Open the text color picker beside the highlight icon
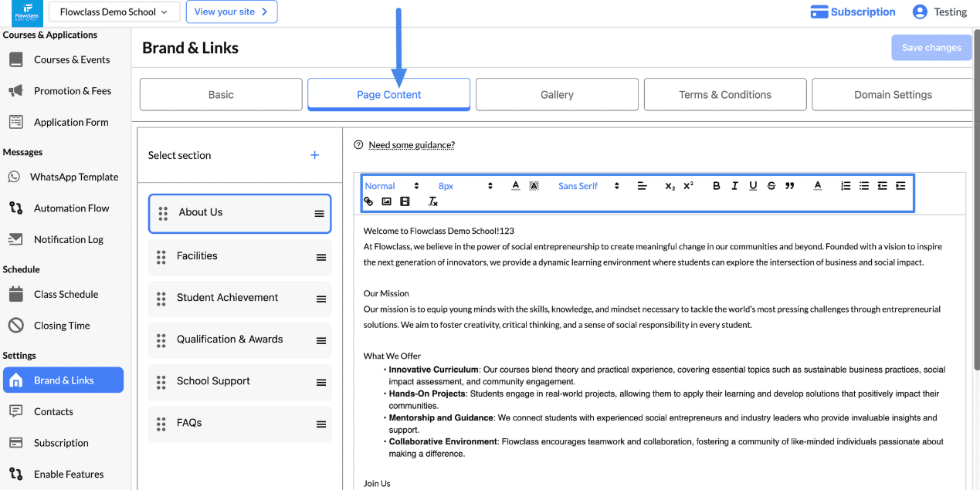980x490 pixels. 515,186
